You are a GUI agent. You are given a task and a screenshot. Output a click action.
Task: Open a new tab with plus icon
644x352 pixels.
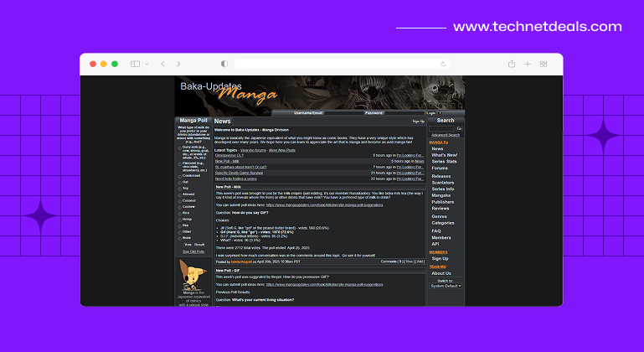528,64
